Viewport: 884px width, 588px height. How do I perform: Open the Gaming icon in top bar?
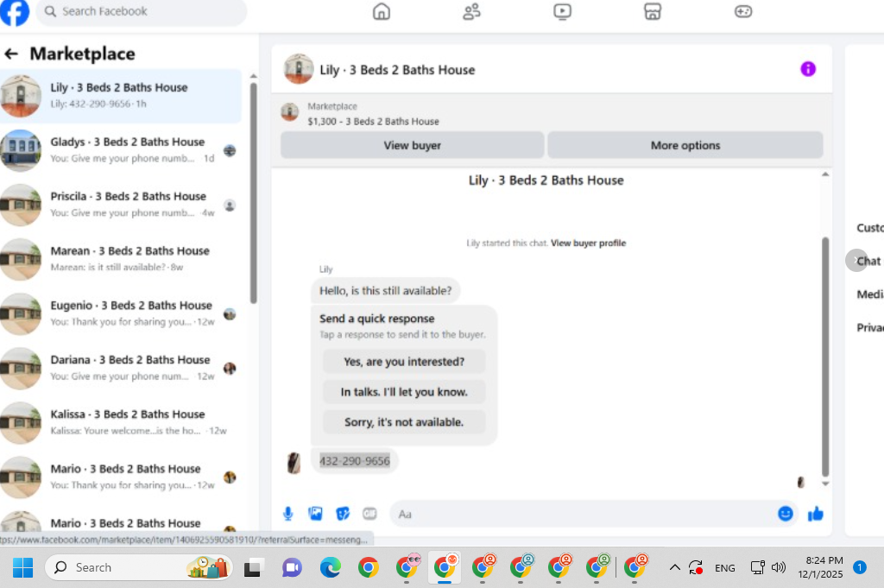pos(743,11)
